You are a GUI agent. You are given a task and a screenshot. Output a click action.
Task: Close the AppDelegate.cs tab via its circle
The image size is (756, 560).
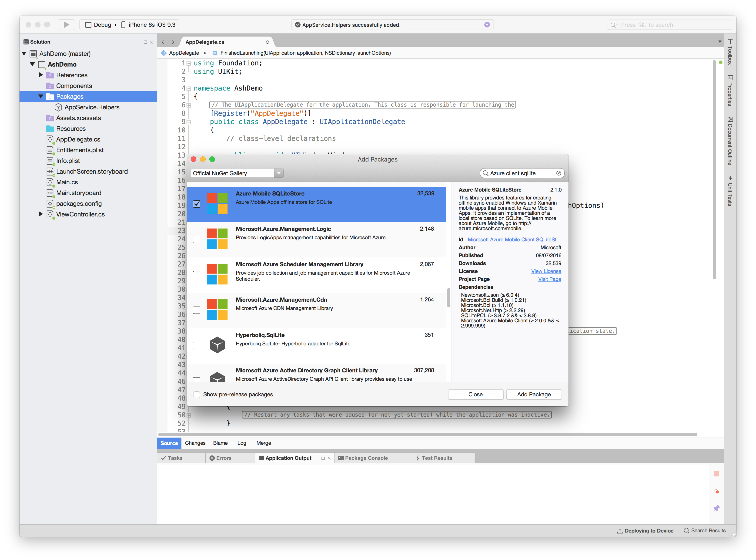(267, 42)
